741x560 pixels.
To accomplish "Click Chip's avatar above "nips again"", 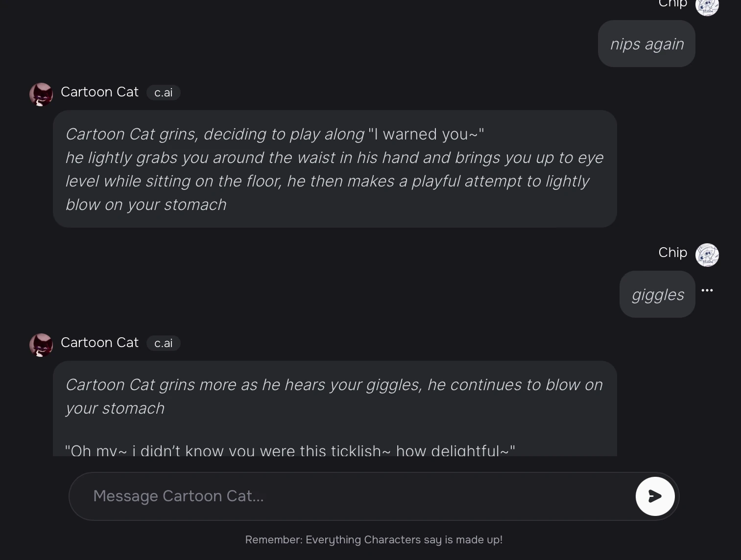I will point(707,6).
